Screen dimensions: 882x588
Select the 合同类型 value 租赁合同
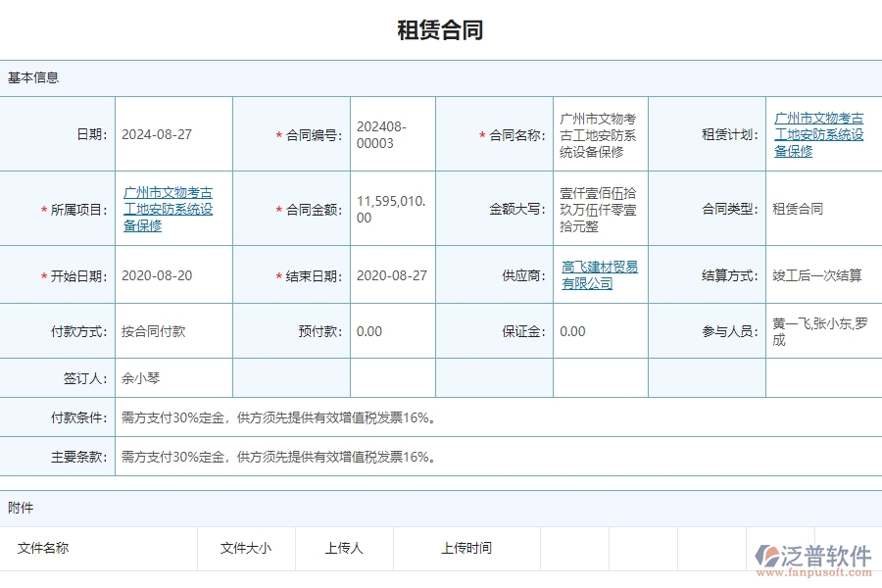(796, 208)
